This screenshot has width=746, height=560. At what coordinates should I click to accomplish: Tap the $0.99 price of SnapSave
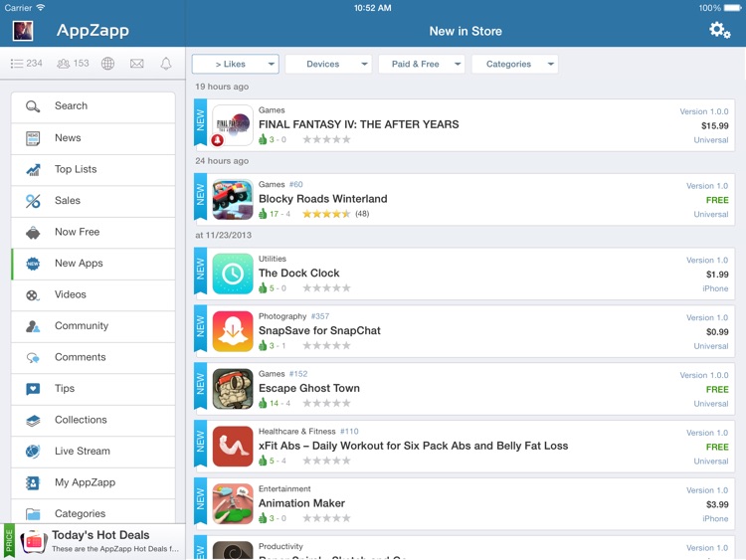[717, 332]
